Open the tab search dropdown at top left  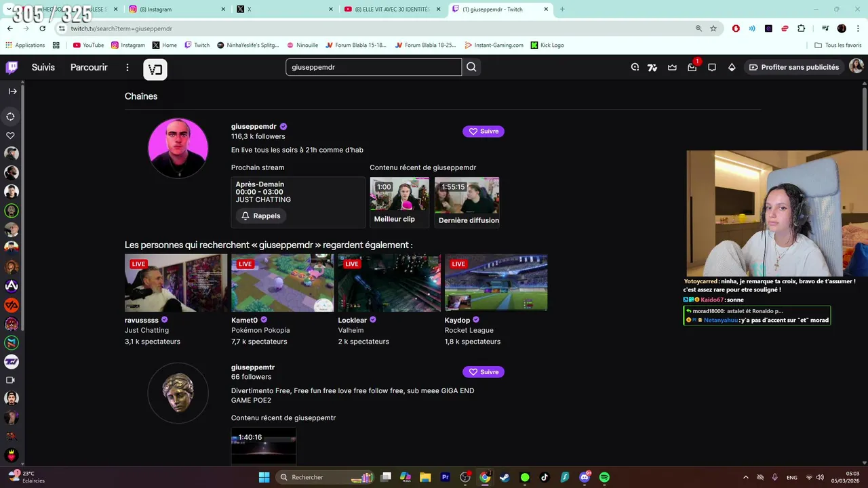(x=8, y=9)
